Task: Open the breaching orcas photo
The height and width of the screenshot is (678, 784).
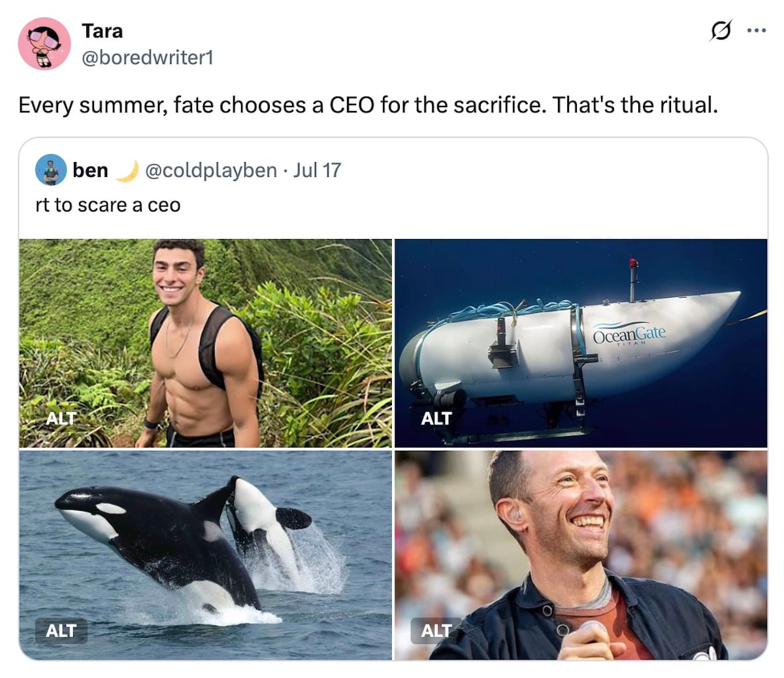Action: (205, 555)
